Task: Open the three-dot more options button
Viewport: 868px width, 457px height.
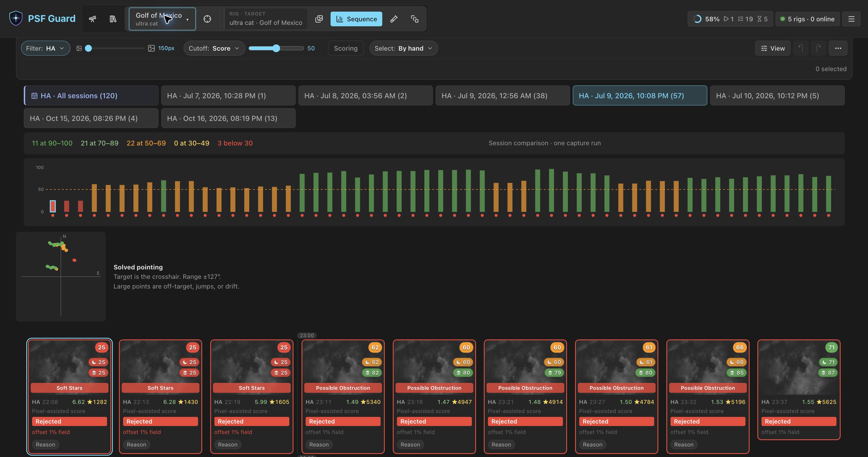Action: [838, 48]
